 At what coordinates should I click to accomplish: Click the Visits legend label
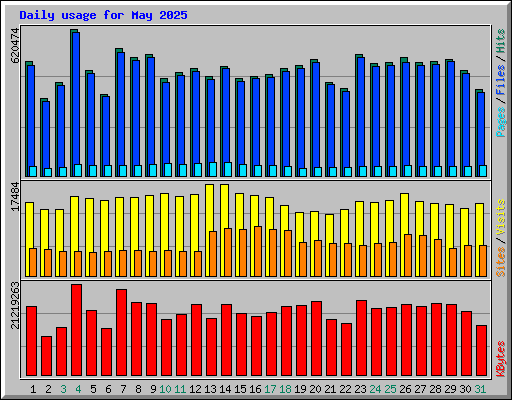tap(501, 218)
